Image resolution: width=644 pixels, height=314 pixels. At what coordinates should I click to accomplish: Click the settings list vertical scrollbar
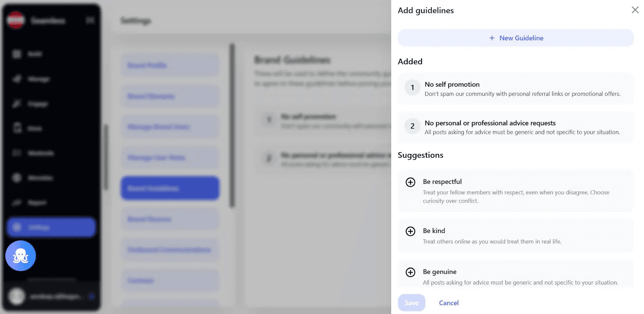(x=232, y=126)
